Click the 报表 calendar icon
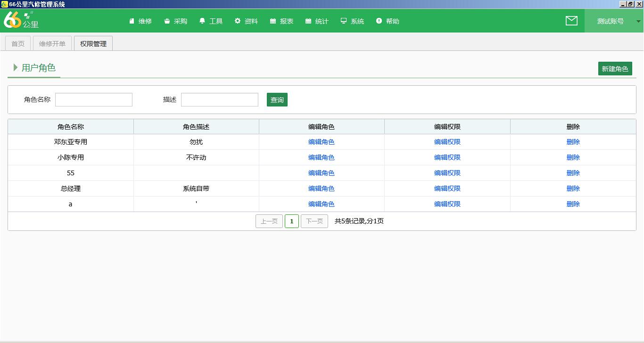644x343 pixels. click(273, 21)
